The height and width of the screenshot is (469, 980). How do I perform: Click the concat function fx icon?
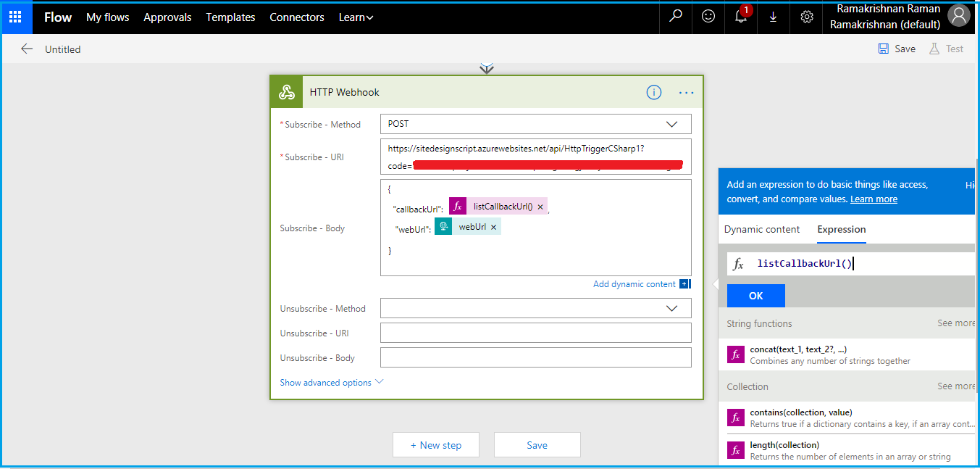(x=736, y=354)
